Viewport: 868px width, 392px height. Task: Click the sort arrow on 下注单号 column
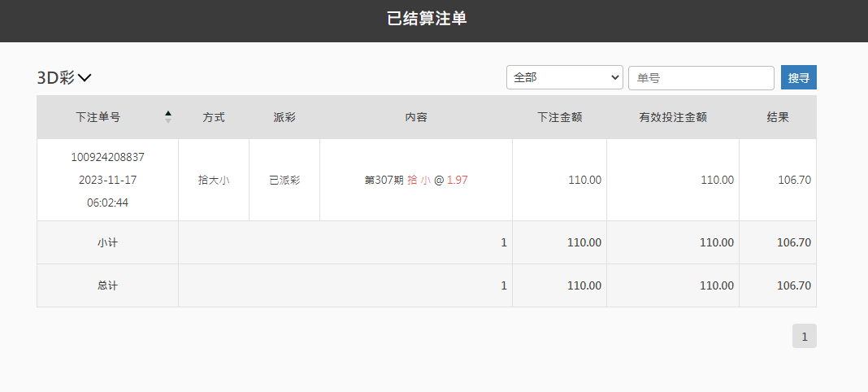(168, 117)
